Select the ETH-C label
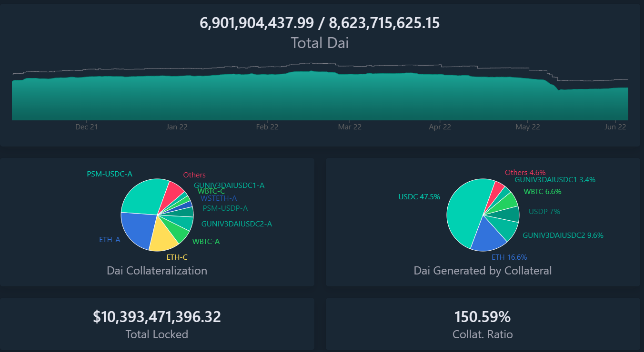This screenshot has height=352, width=644. [x=177, y=257]
